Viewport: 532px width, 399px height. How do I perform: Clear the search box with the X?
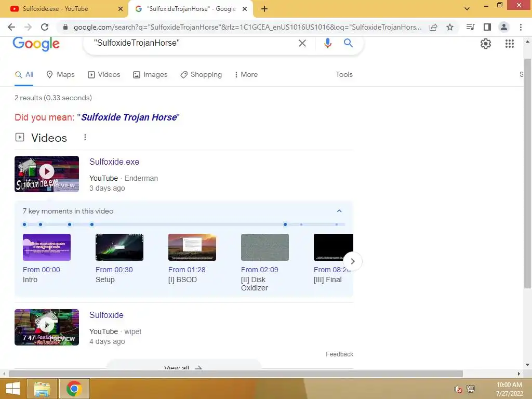tap(302, 43)
